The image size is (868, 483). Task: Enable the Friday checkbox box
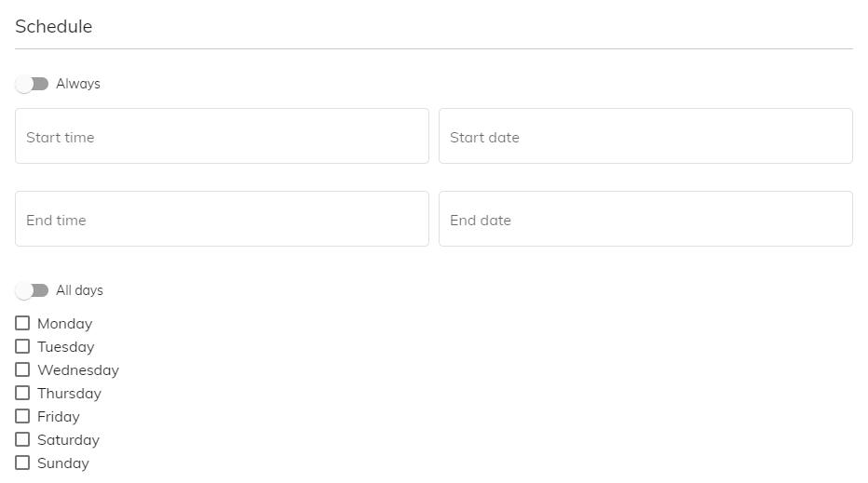(x=22, y=416)
